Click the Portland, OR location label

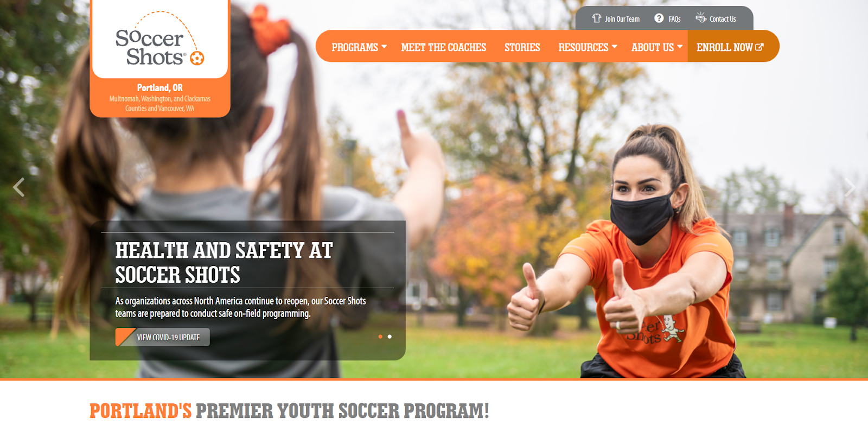click(x=160, y=87)
